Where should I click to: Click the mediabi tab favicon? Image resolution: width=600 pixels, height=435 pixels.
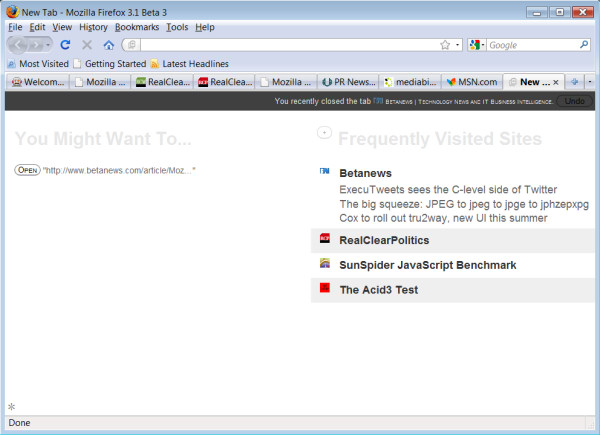click(388, 82)
